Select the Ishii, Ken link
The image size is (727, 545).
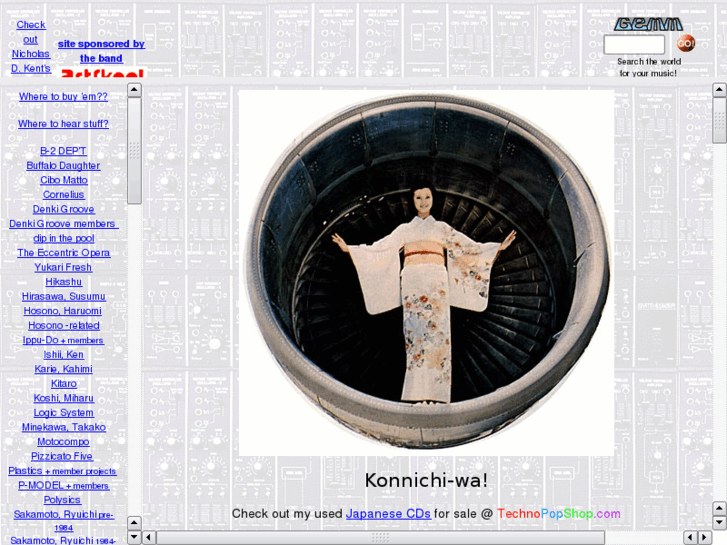(x=64, y=354)
